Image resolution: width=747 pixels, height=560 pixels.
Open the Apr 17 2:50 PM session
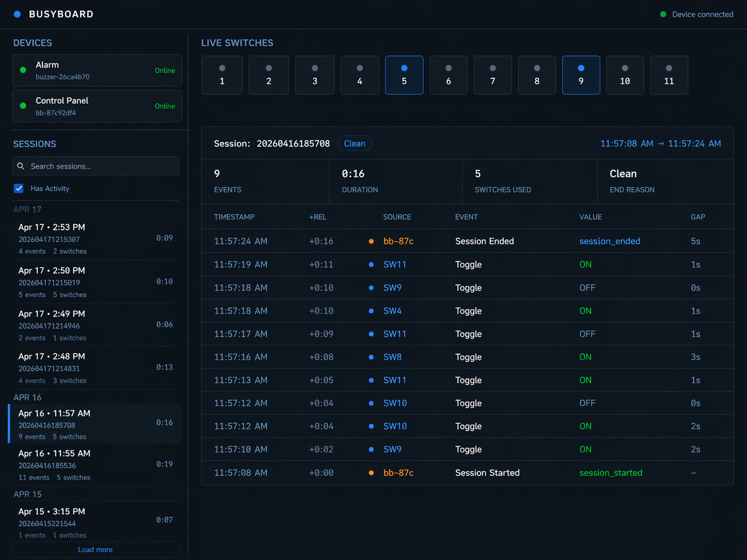pos(95,282)
